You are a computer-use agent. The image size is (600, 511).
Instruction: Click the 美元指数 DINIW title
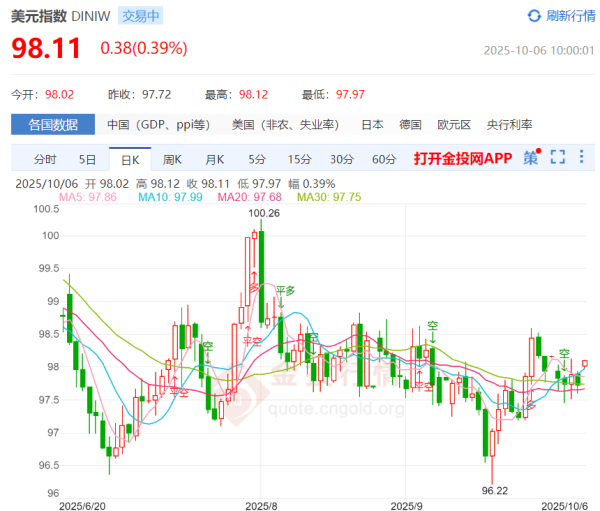(x=60, y=16)
